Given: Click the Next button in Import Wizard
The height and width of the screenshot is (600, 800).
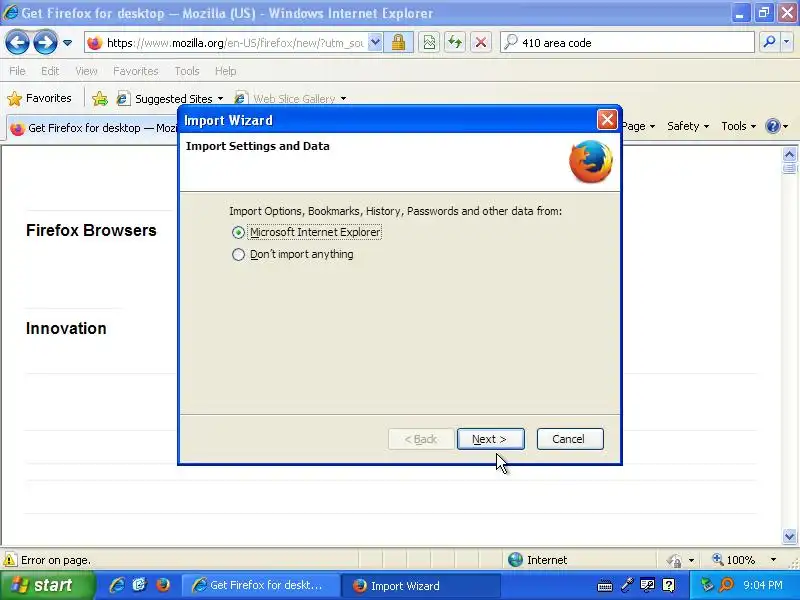Looking at the screenshot, I should [x=490, y=439].
